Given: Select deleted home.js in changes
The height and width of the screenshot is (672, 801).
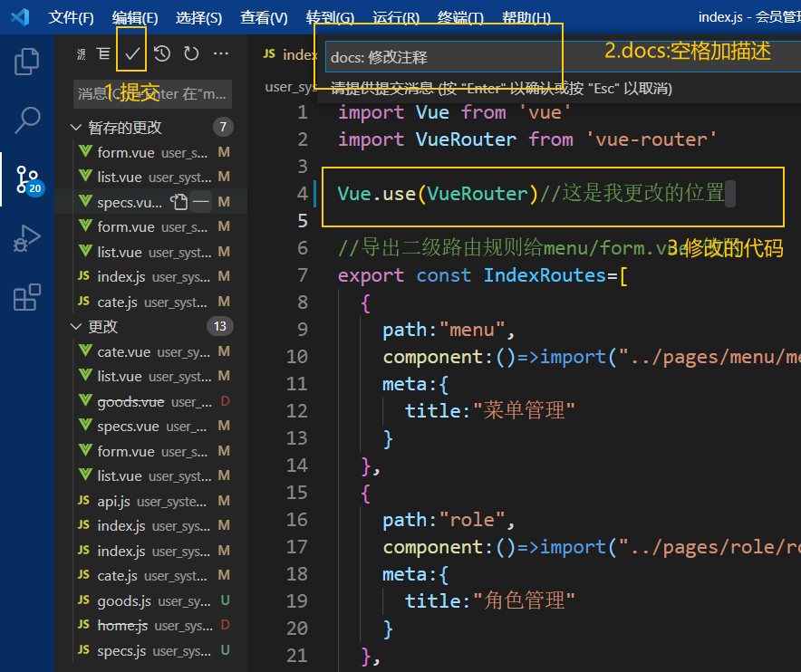Looking at the screenshot, I should pos(151,625).
